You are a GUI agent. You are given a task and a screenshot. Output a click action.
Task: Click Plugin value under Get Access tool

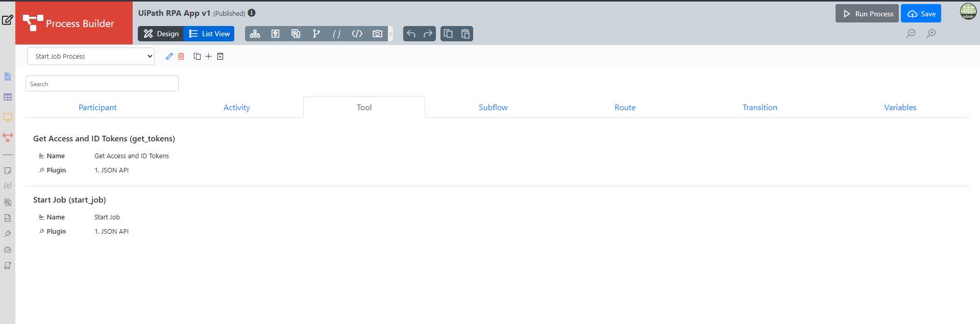(x=111, y=170)
